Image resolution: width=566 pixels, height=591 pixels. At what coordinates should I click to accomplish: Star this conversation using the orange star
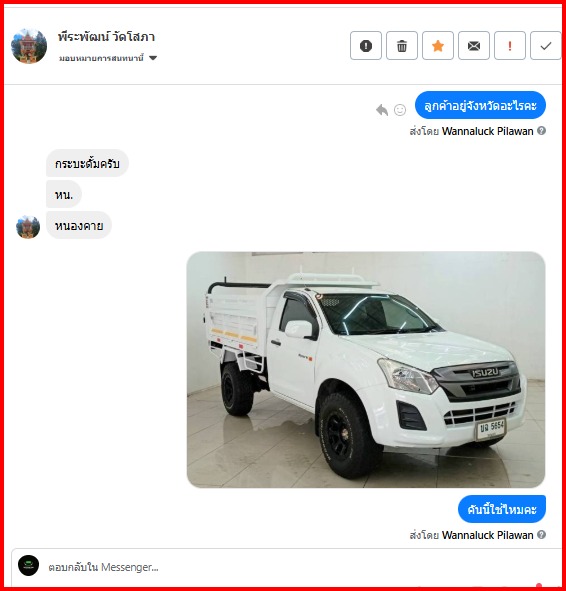438,46
